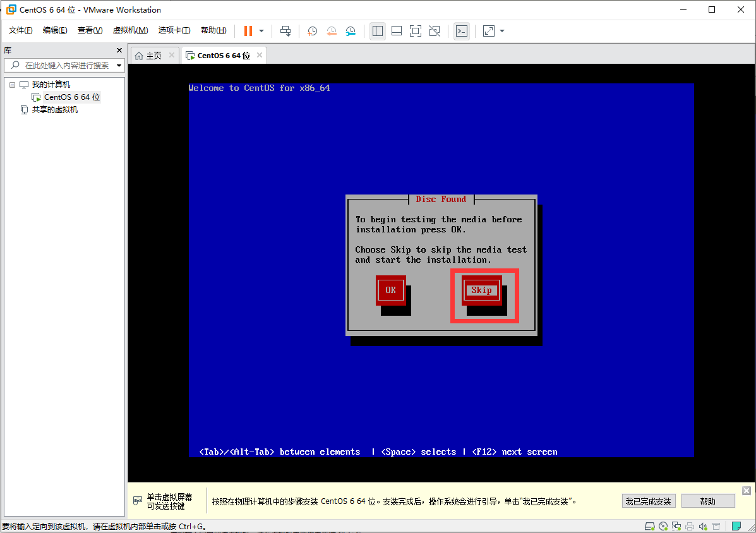This screenshot has height=533, width=756.
Task: Toggle the thumbnail bar view
Action: point(397,31)
